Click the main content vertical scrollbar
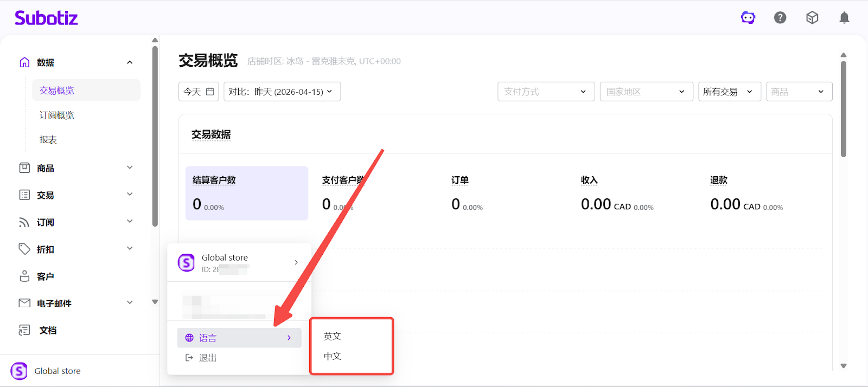Image resolution: width=868 pixels, height=387 pixels. tap(843, 108)
